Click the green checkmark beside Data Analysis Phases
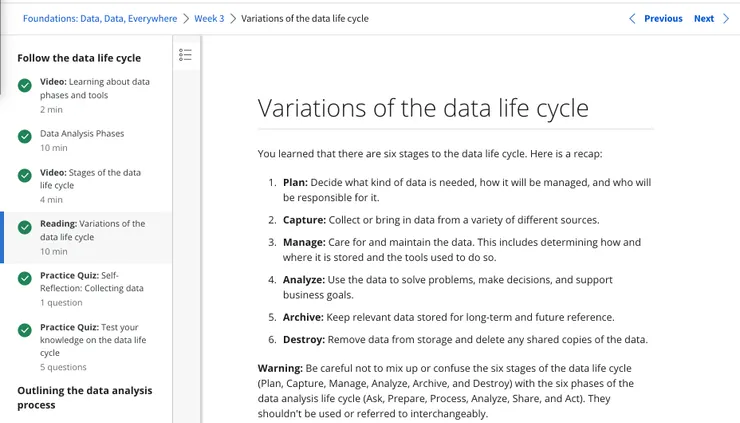Screen dimensions: 740x423 click(x=25, y=140)
